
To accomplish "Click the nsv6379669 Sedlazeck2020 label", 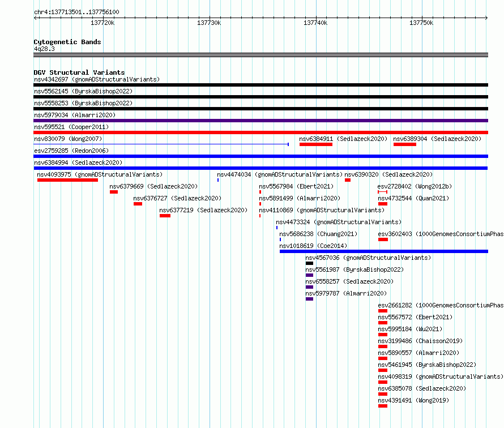I will (x=153, y=186).
